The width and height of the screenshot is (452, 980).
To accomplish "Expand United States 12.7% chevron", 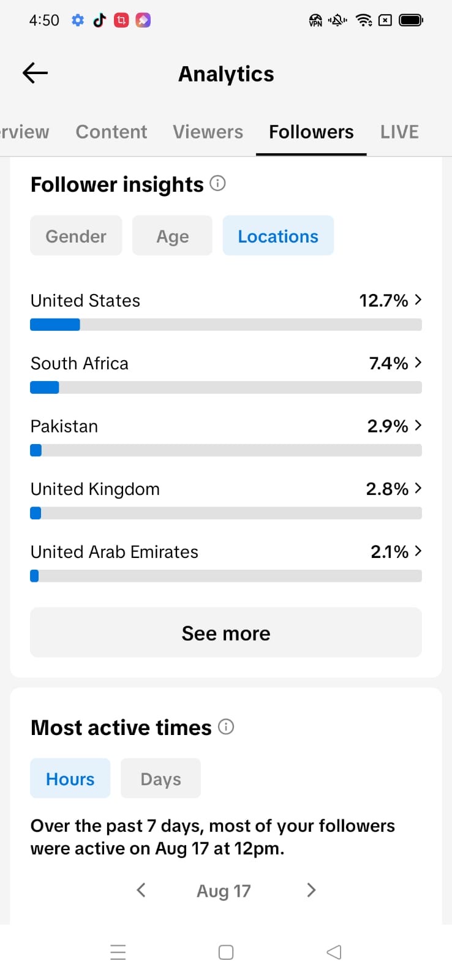I will pos(418,300).
